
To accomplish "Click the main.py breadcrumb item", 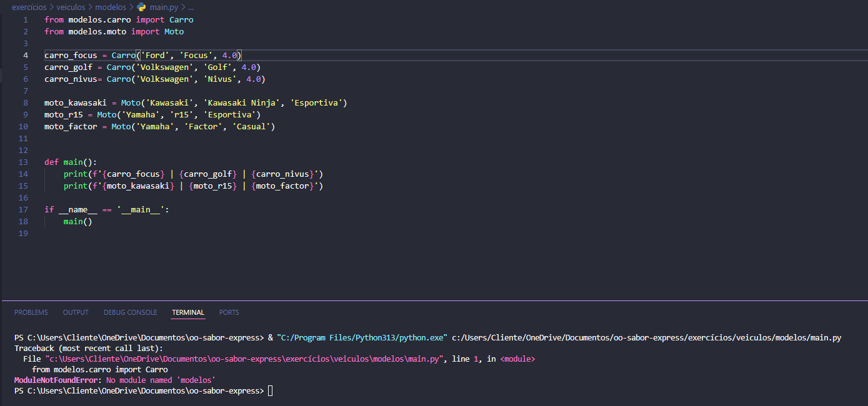I will [164, 7].
